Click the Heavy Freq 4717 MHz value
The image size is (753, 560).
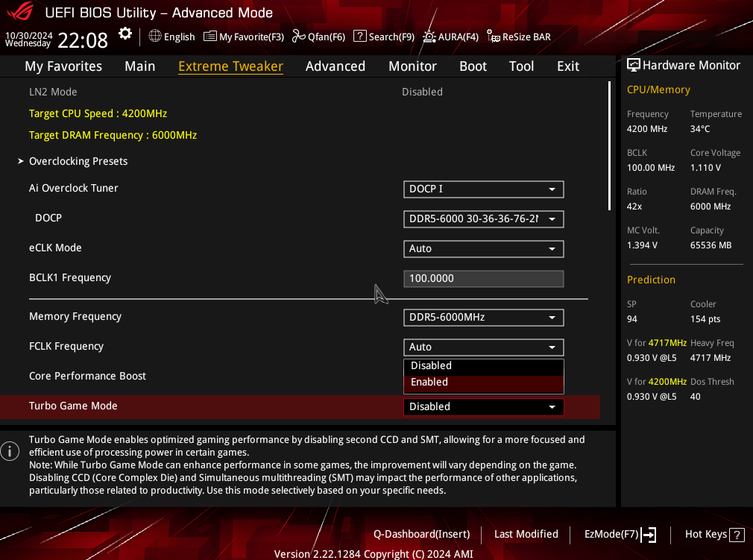click(711, 358)
